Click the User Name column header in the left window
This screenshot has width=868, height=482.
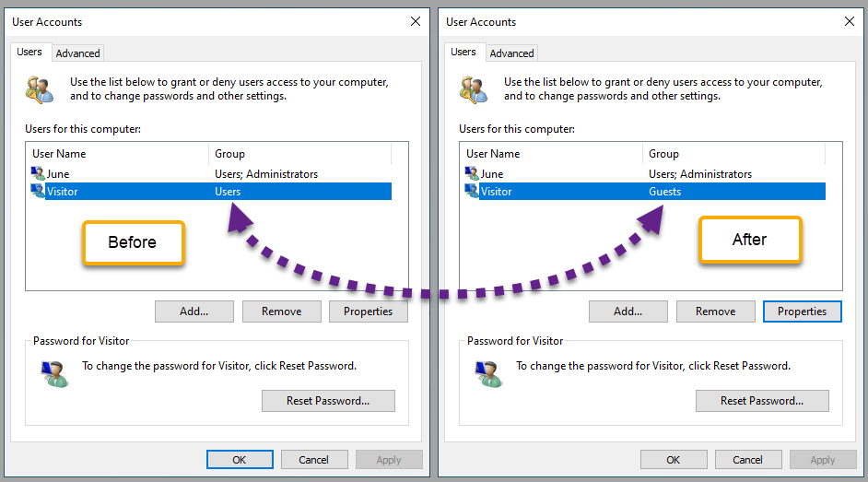117,154
